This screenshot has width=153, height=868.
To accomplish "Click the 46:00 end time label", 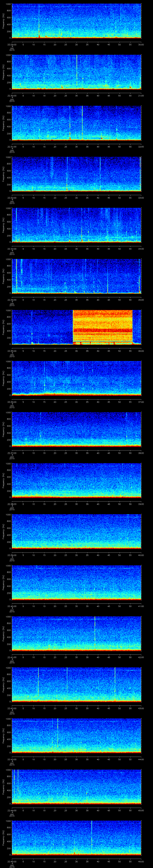I will pos(141,861).
